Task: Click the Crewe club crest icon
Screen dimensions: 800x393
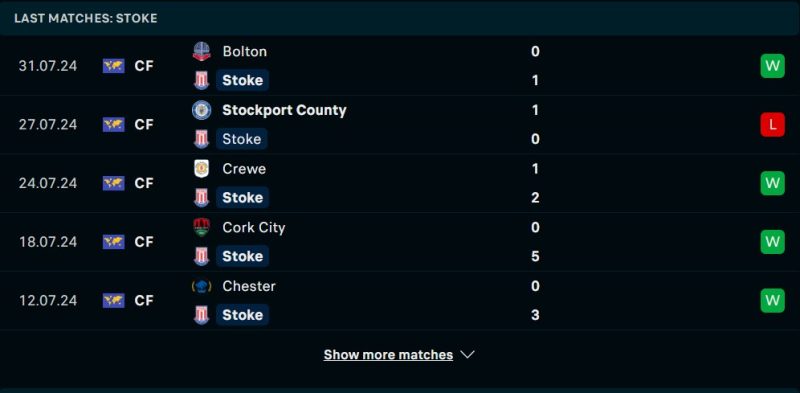Action: (x=202, y=169)
